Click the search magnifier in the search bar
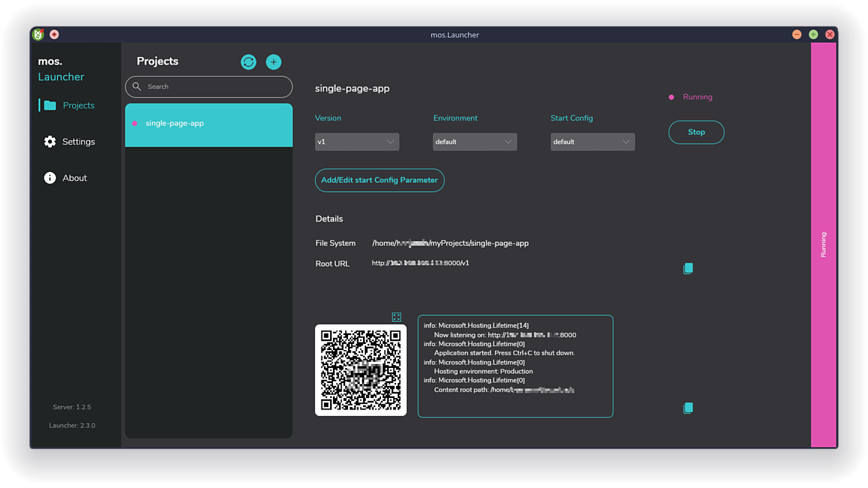The image size is (868, 488). [x=137, y=87]
